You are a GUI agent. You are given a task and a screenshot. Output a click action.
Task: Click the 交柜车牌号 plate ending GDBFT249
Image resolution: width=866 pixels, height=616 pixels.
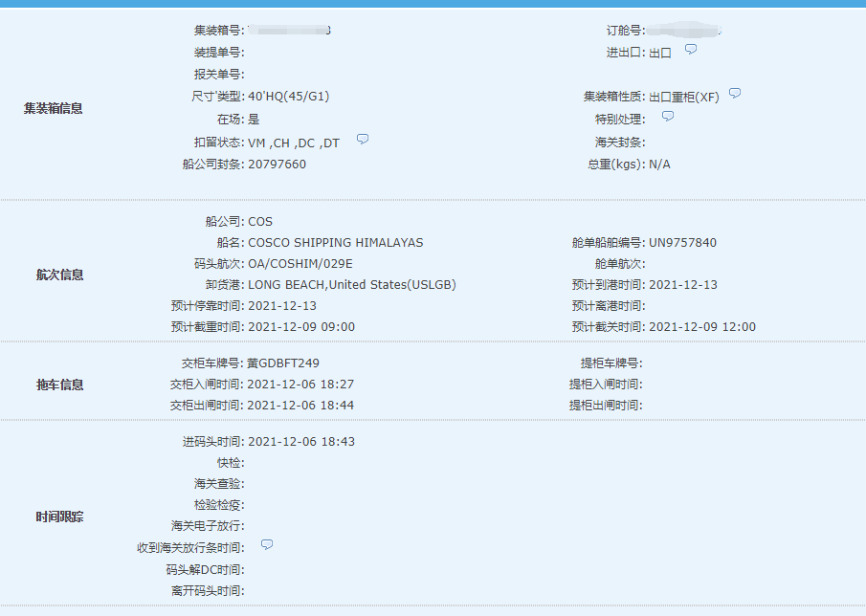coord(283,363)
